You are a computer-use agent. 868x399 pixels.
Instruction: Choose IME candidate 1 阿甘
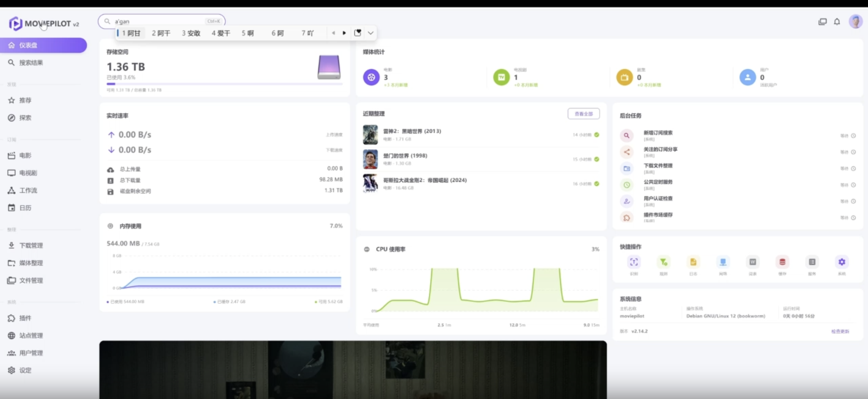click(x=131, y=33)
